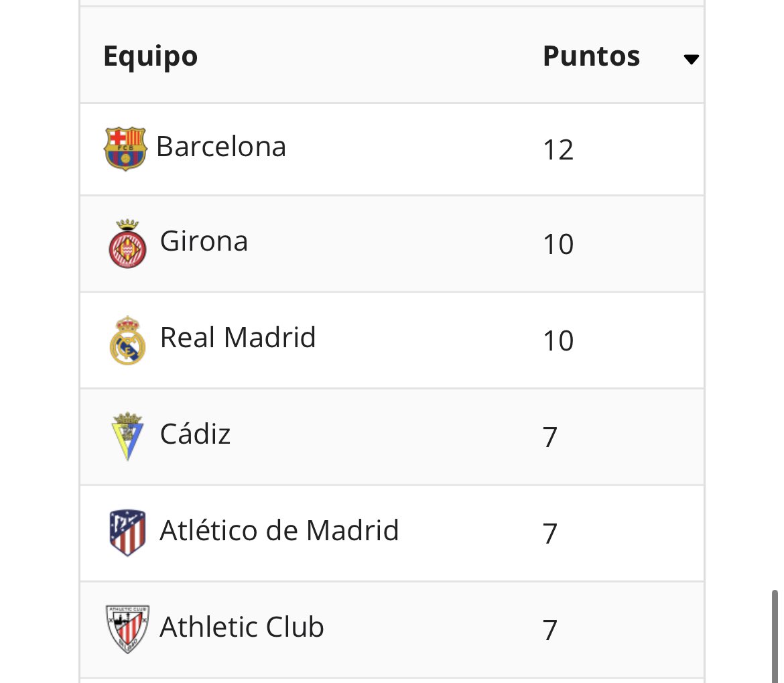The height and width of the screenshot is (683, 784).
Task: Open the Barcelona team name
Action: (x=221, y=147)
